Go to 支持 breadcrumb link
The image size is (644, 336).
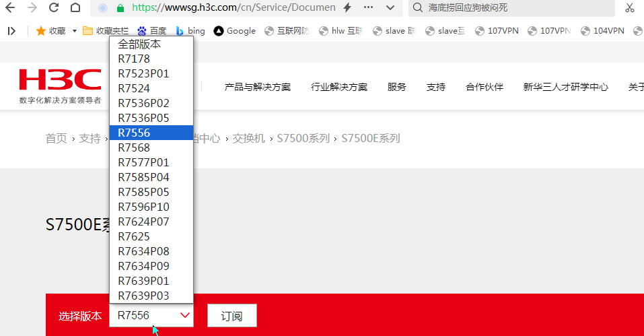90,139
